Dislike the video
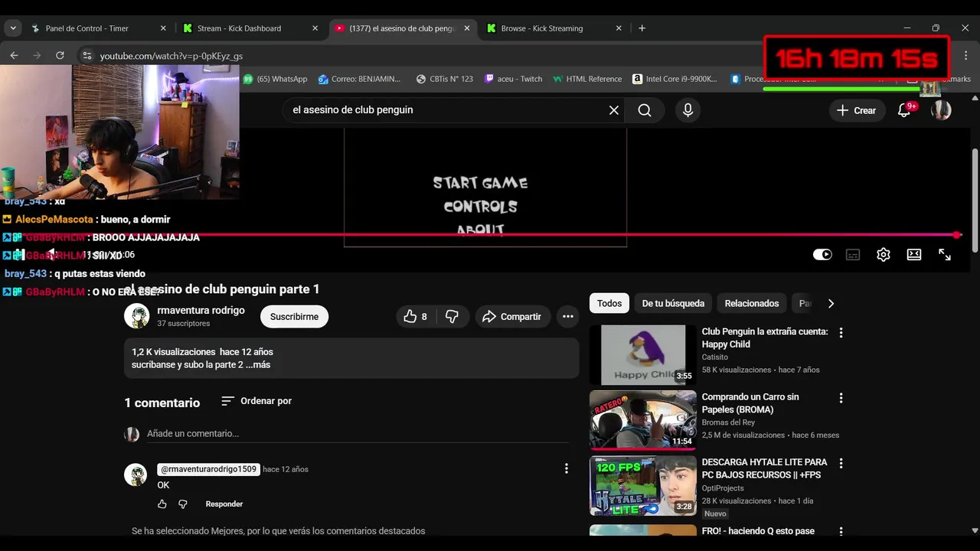The image size is (980, 551). click(452, 317)
